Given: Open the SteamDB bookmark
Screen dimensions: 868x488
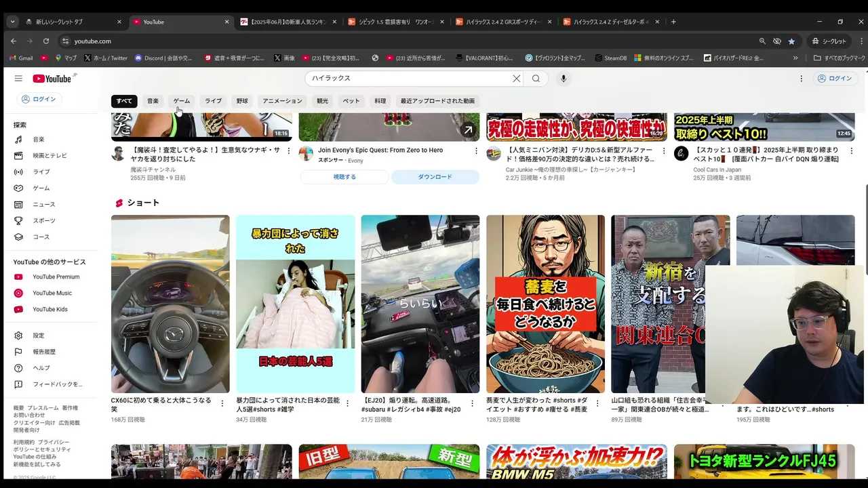Looking at the screenshot, I should click(610, 58).
